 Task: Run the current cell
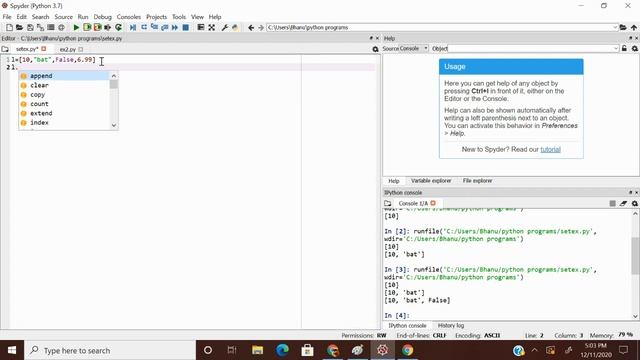tap(87, 27)
